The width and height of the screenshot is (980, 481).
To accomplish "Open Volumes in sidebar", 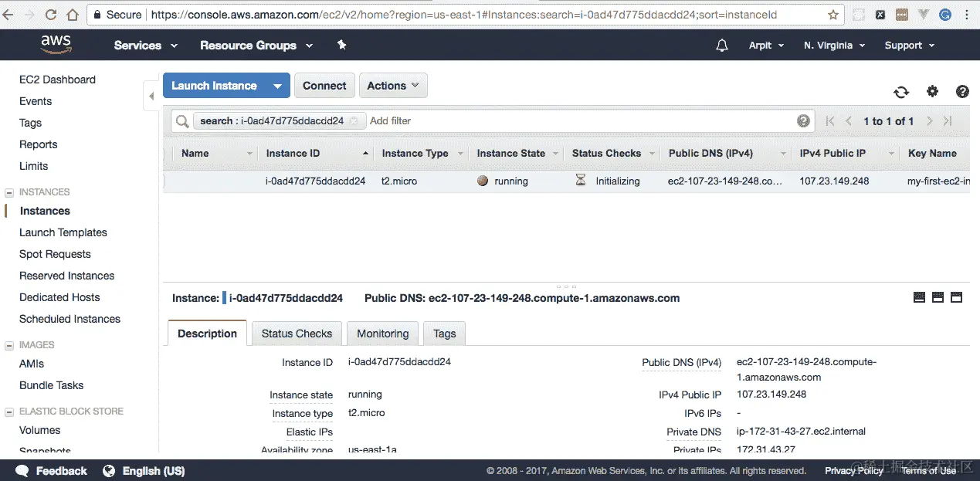I will click(x=39, y=430).
